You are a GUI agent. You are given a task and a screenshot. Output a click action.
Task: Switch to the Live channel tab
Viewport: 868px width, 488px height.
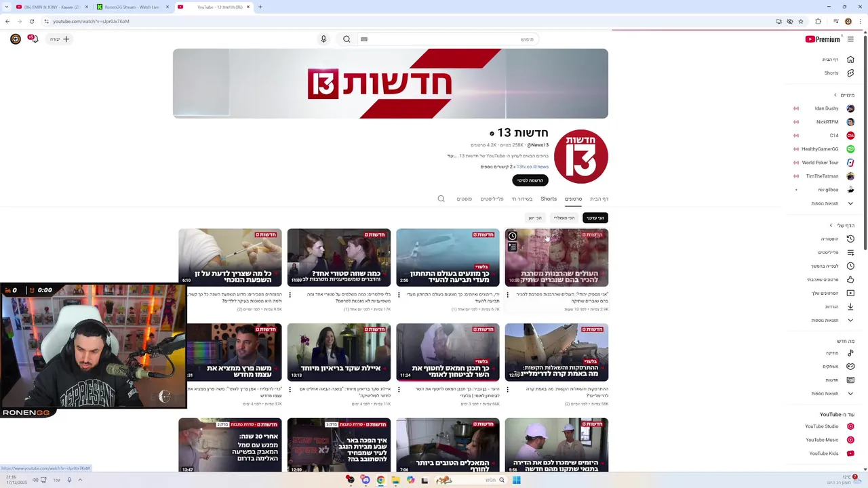tap(522, 199)
